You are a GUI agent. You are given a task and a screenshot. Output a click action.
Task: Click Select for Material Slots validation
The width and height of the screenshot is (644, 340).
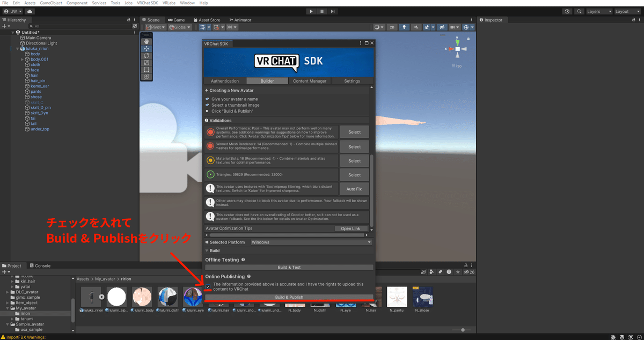click(354, 161)
